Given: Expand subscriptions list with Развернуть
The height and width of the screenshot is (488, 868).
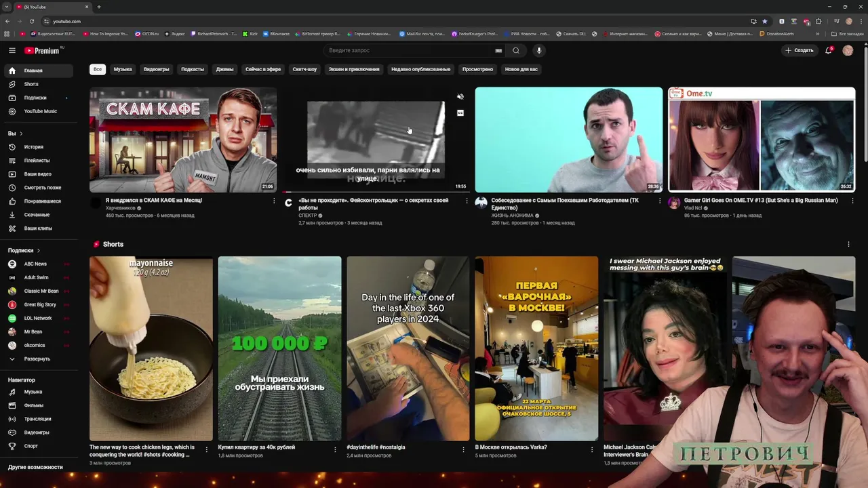Looking at the screenshot, I should click(x=39, y=359).
